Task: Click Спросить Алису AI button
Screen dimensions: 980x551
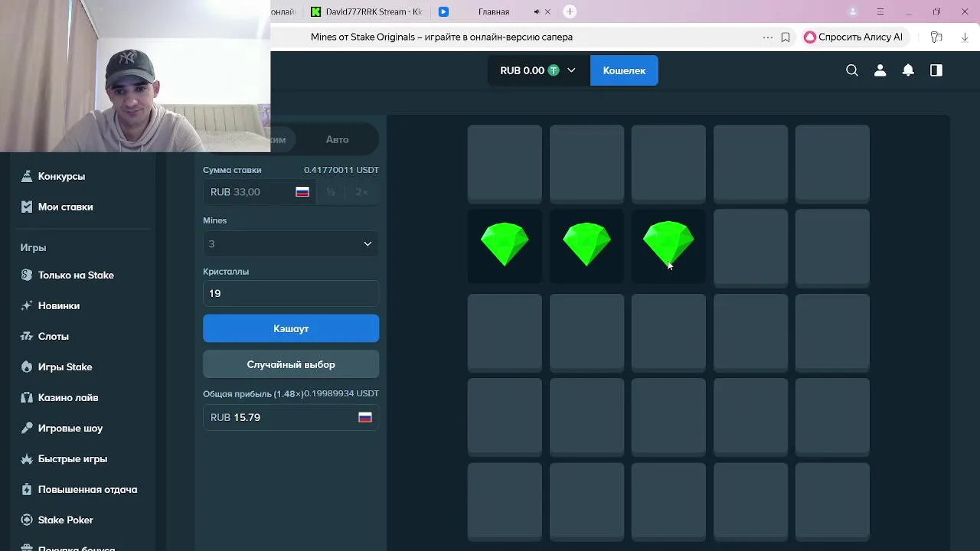Action: point(854,37)
